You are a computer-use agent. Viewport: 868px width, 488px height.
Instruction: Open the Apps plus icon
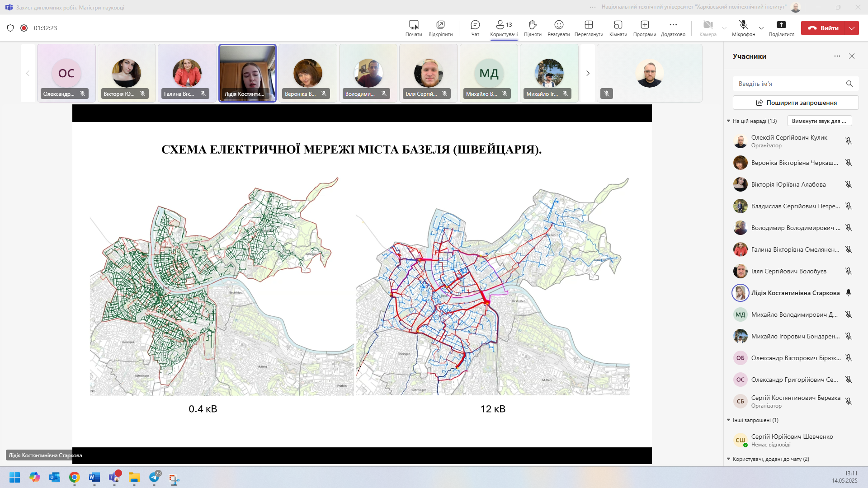pyautogui.click(x=645, y=25)
